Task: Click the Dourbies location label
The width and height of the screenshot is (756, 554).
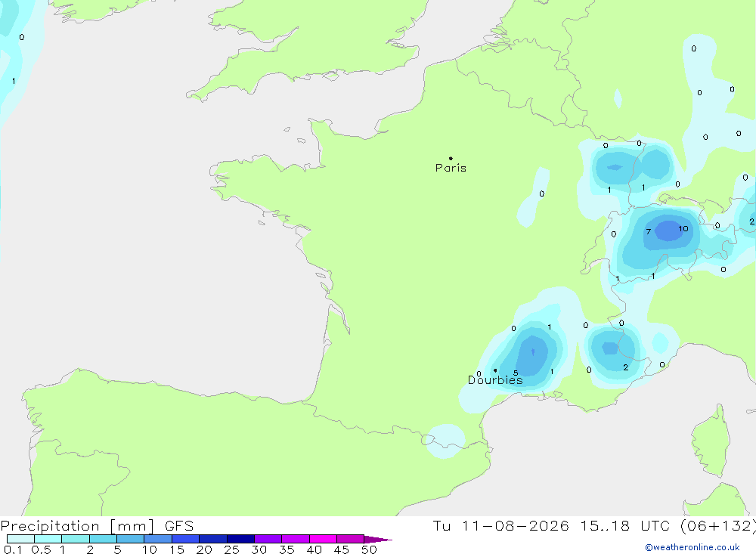Action: (x=495, y=380)
